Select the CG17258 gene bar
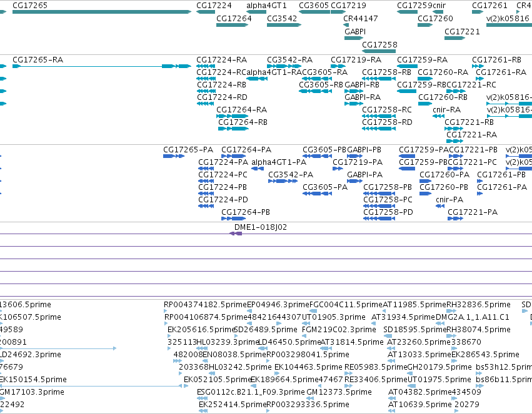 [x=379, y=51]
